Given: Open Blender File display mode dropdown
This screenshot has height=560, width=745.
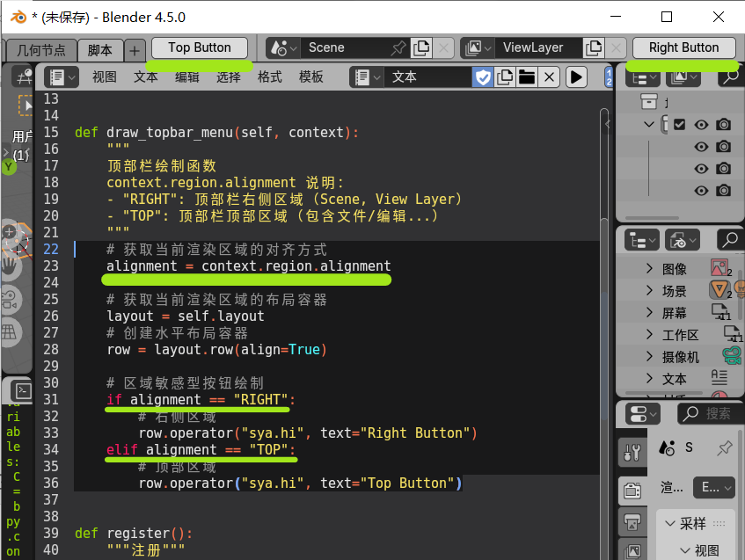Looking at the screenshot, I should pyautogui.click(x=683, y=240).
